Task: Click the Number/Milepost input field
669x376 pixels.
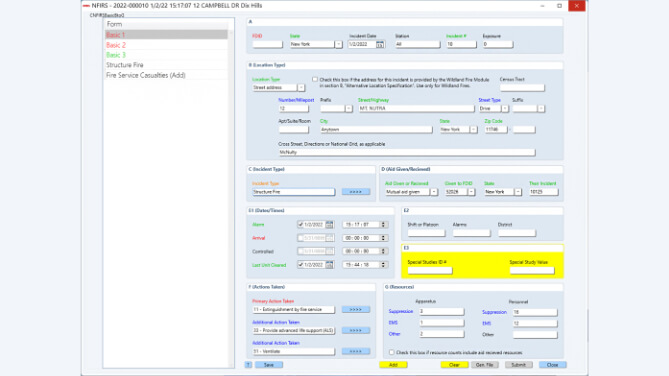Action: click(x=293, y=109)
